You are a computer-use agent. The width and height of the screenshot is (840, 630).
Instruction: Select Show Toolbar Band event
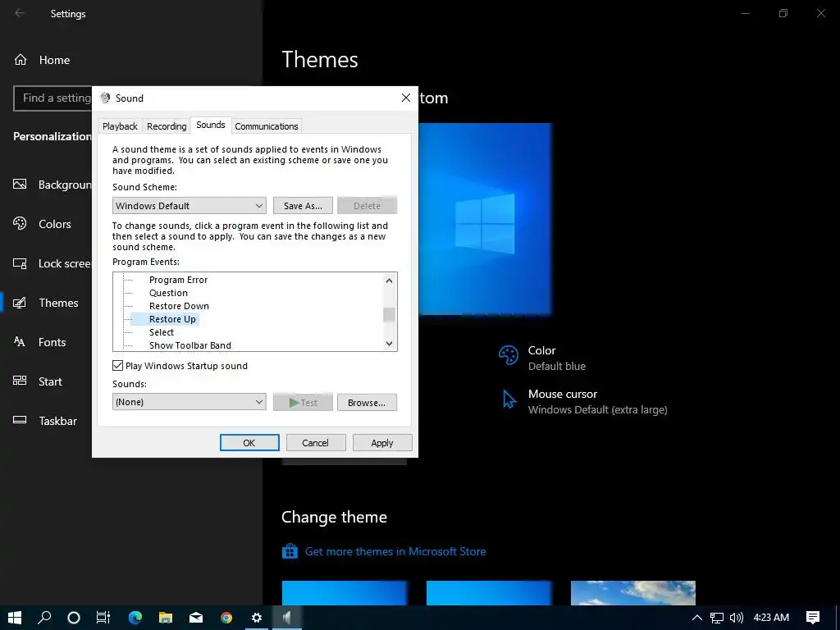click(x=190, y=345)
